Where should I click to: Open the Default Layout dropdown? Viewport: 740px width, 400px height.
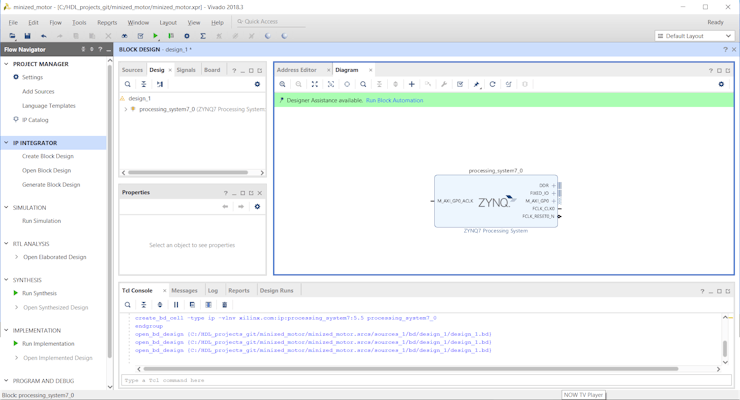[695, 36]
